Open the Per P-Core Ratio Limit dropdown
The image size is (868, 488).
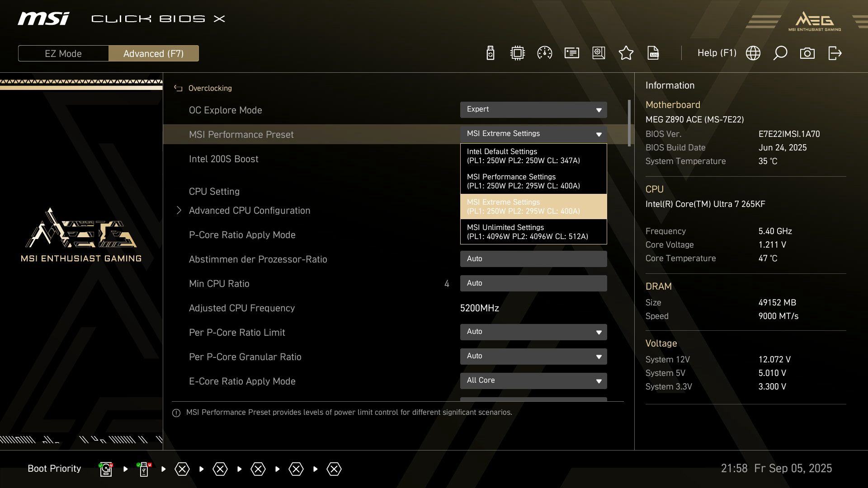533,332
